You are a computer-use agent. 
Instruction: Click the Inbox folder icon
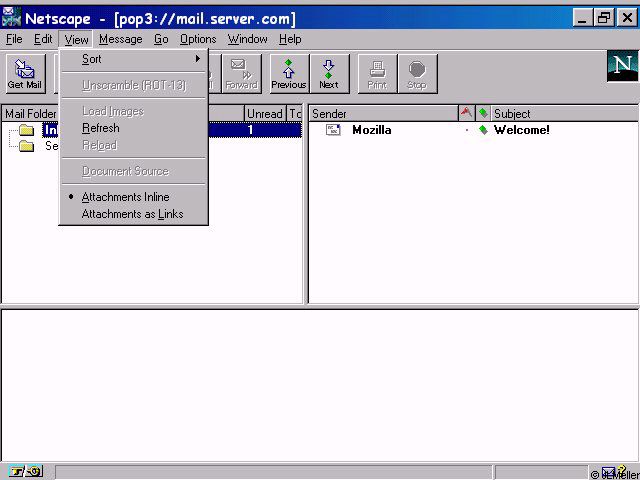point(27,130)
